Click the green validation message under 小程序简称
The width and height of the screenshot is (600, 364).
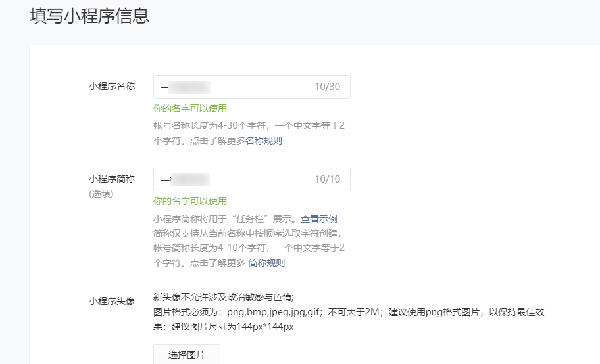(x=190, y=201)
